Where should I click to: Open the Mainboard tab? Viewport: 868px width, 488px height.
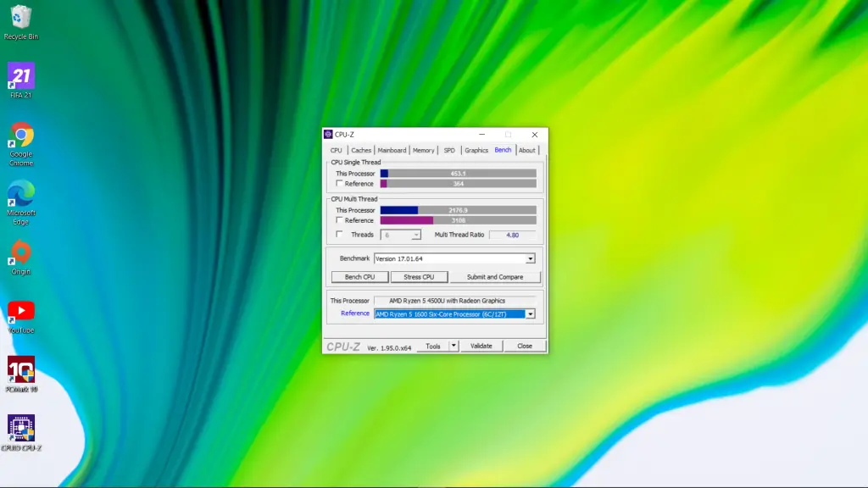pyautogui.click(x=392, y=151)
